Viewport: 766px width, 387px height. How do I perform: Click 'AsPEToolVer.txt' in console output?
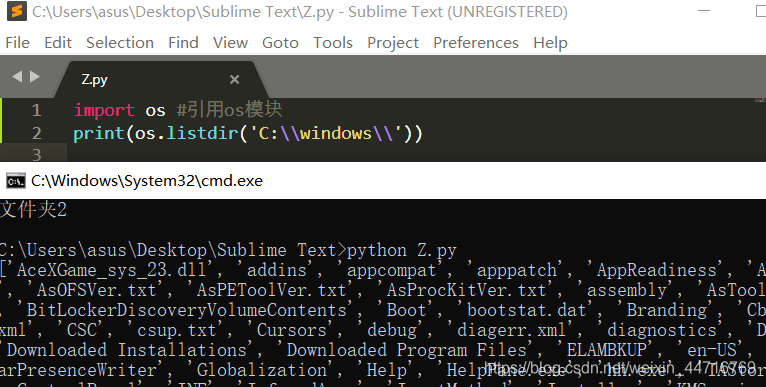(272, 290)
